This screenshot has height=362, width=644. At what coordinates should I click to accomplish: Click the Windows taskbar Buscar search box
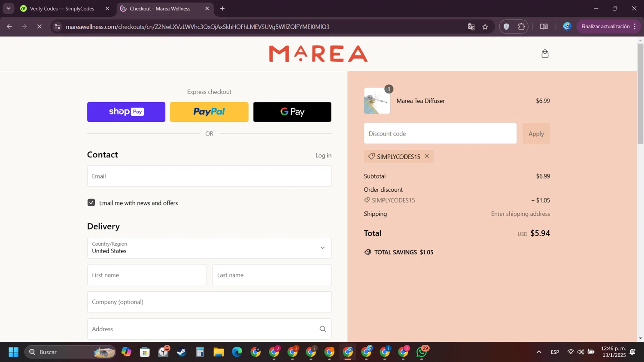click(x=70, y=352)
